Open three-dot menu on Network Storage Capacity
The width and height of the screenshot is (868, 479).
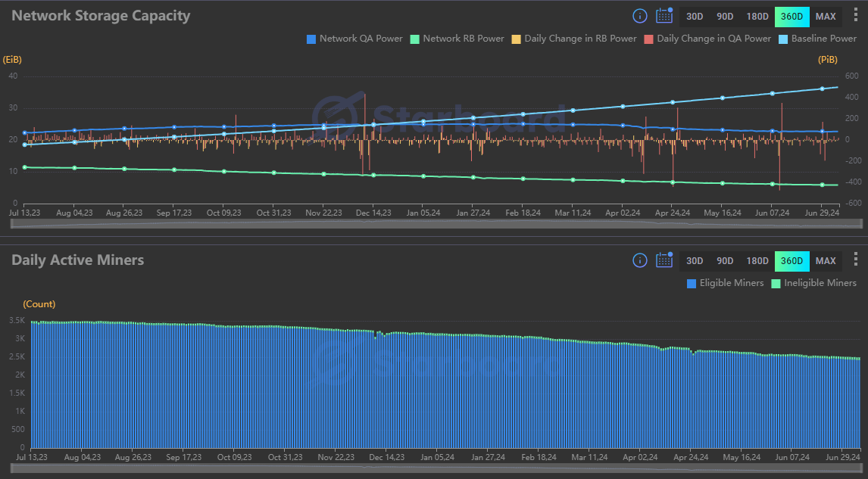855,16
